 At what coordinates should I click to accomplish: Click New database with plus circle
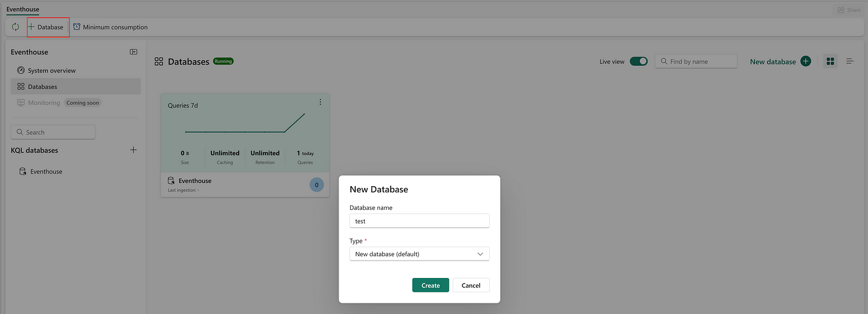[x=780, y=61]
